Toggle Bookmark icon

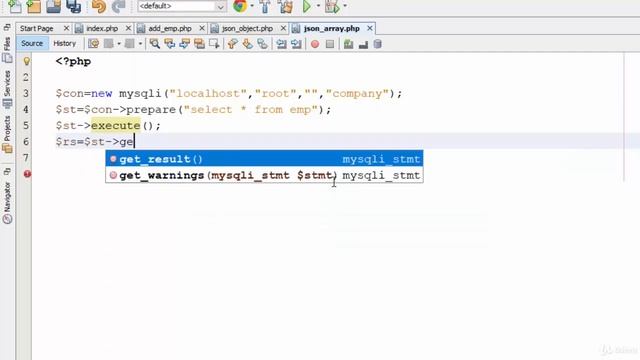262,44
